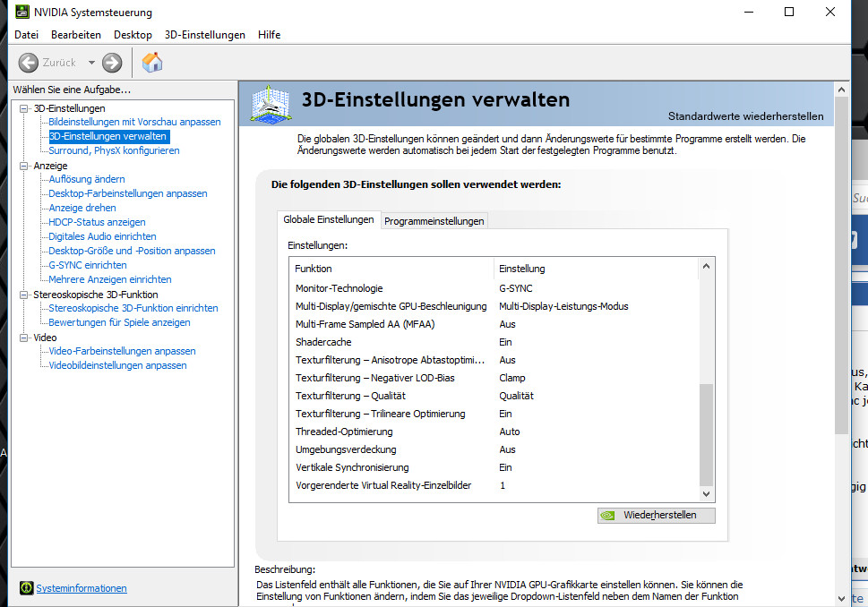Switch to the Globale Einstellungen tab
868x607 pixels.
click(329, 219)
